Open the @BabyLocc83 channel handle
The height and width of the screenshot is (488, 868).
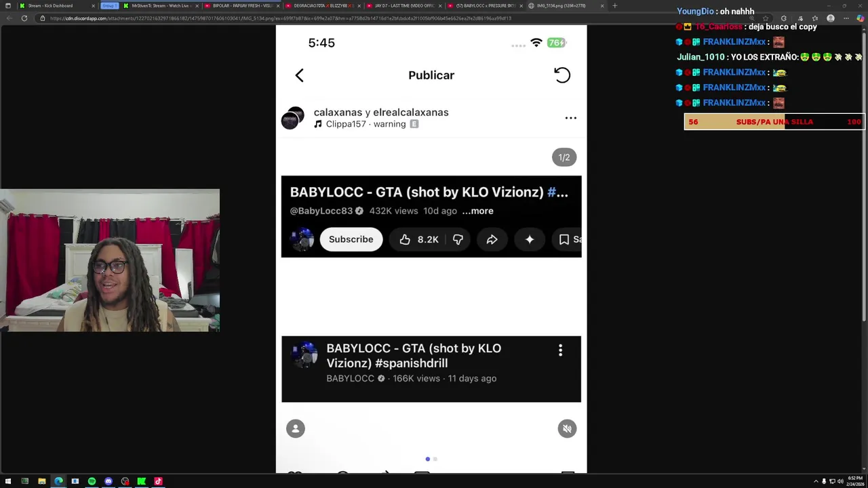pyautogui.click(x=321, y=211)
